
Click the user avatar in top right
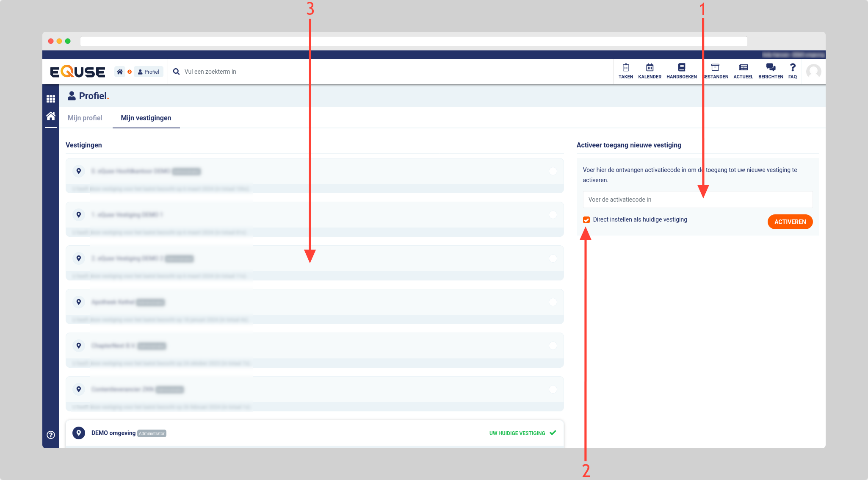click(813, 71)
